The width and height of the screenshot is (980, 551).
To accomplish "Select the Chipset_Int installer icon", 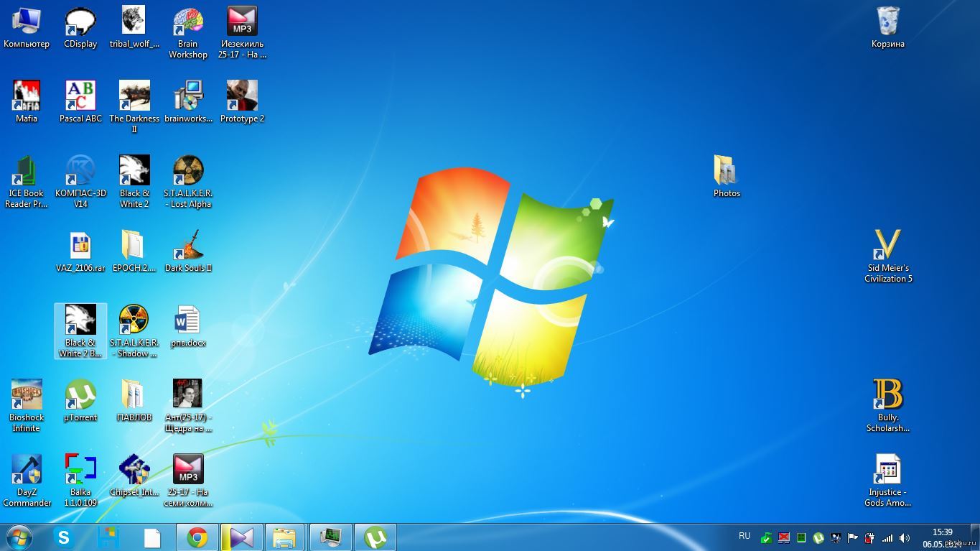I will pyautogui.click(x=134, y=476).
